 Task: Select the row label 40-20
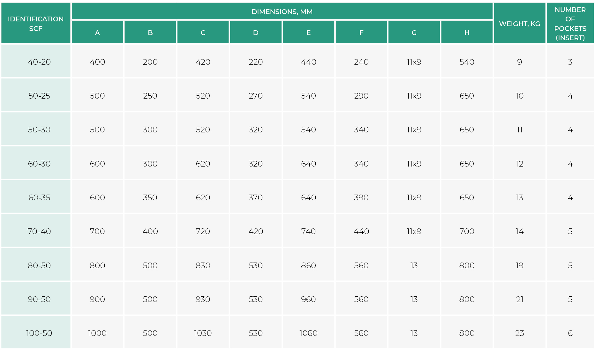coord(39,62)
